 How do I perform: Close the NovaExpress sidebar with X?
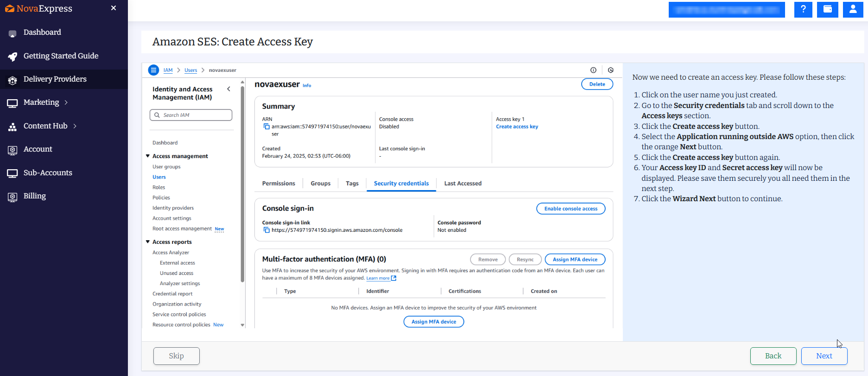pyautogui.click(x=114, y=8)
